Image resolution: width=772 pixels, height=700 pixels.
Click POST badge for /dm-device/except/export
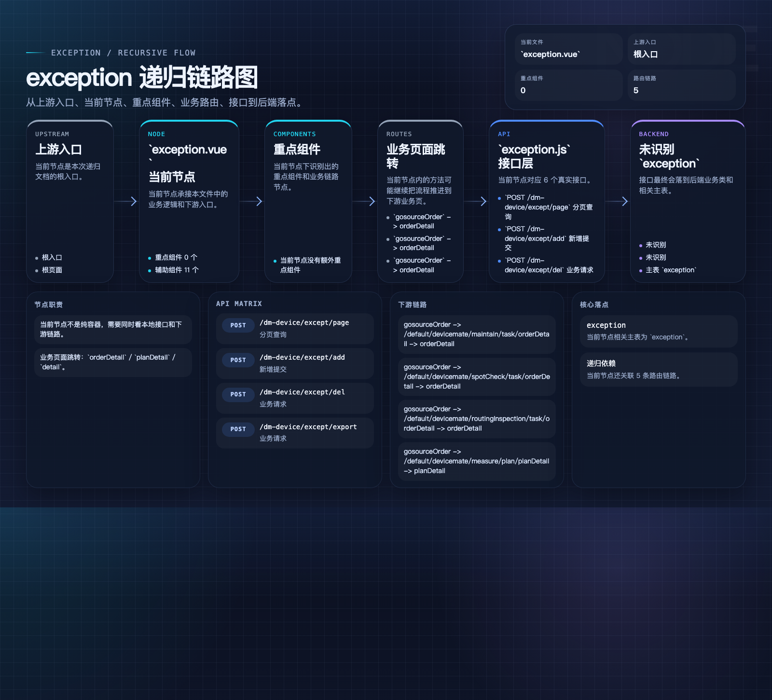pos(238,429)
